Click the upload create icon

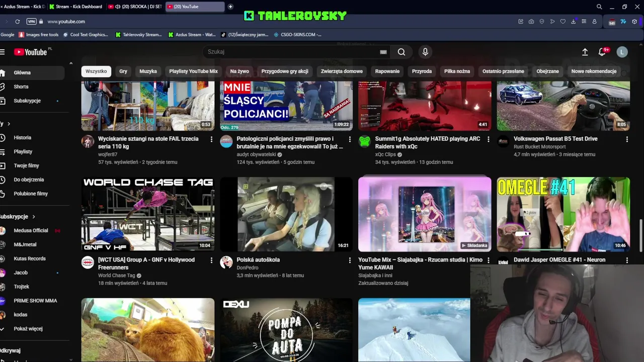point(585,52)
